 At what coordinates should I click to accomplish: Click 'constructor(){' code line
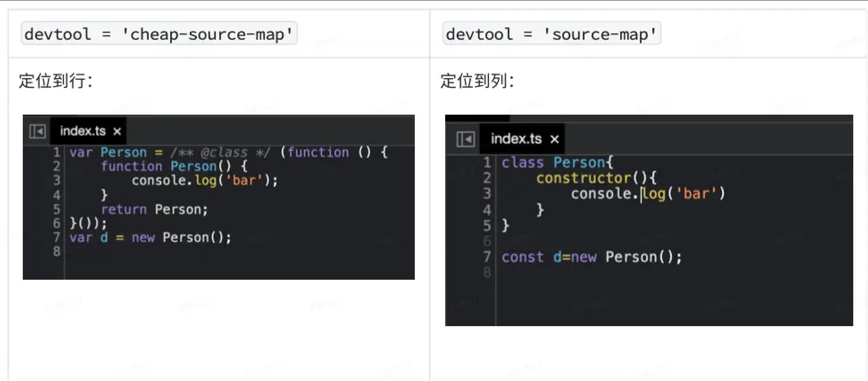point(597,178)
